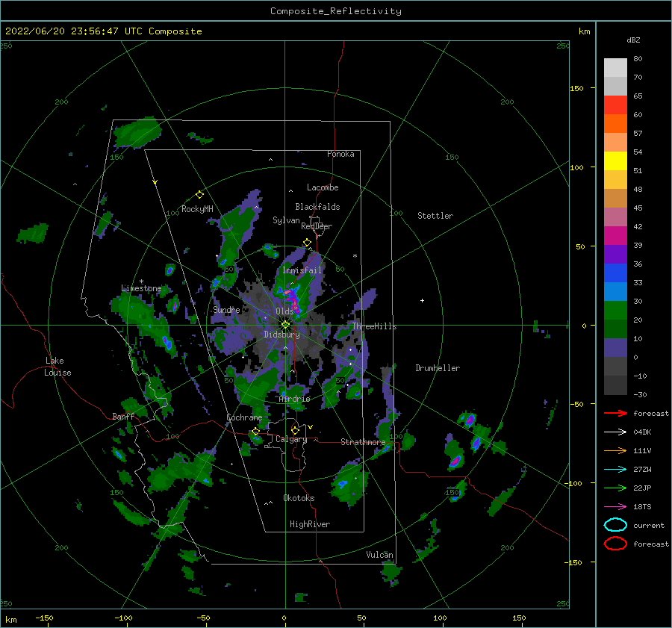Select the 'Innisfail' map label
The height and width of the screenshot is (628, 672).
tap(302, 270)
